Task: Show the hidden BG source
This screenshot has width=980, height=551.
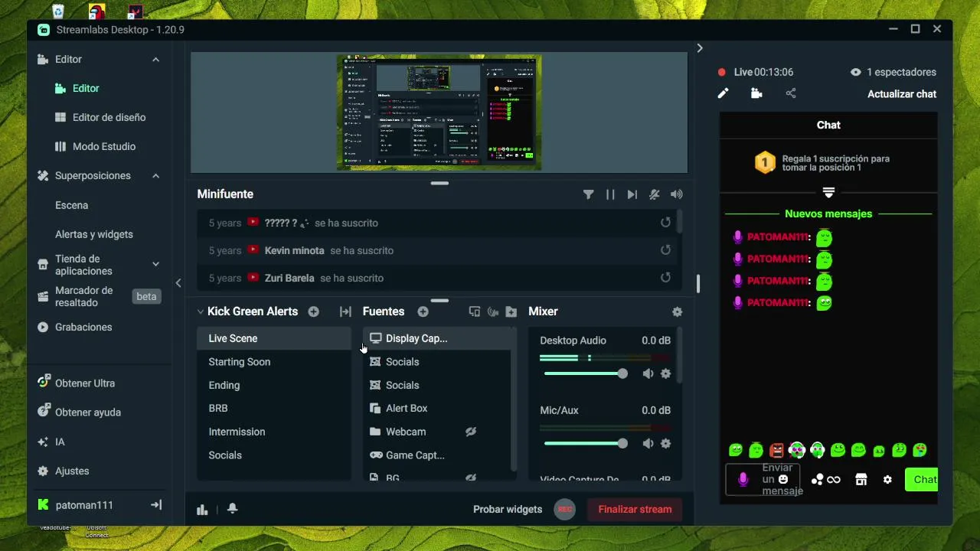Action: [471, 478]
